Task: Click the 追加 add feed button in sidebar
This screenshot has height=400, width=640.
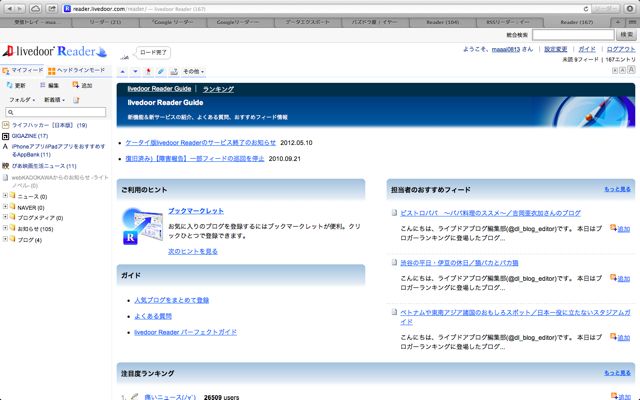Action: 82,85
